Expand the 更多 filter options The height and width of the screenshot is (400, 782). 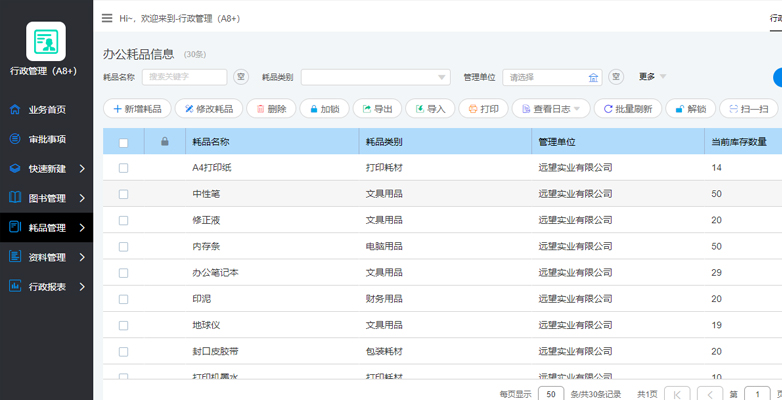click(x=652, y=77)
